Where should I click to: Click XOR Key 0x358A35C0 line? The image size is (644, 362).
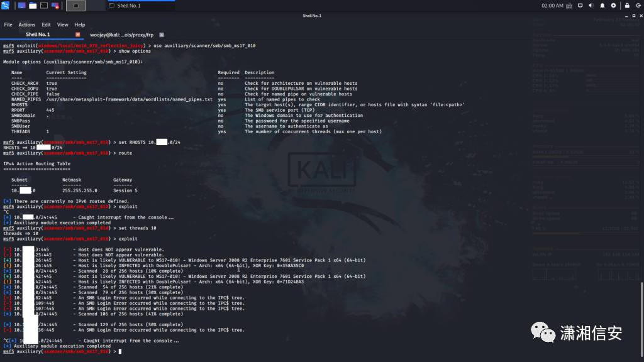coord(154,266)
